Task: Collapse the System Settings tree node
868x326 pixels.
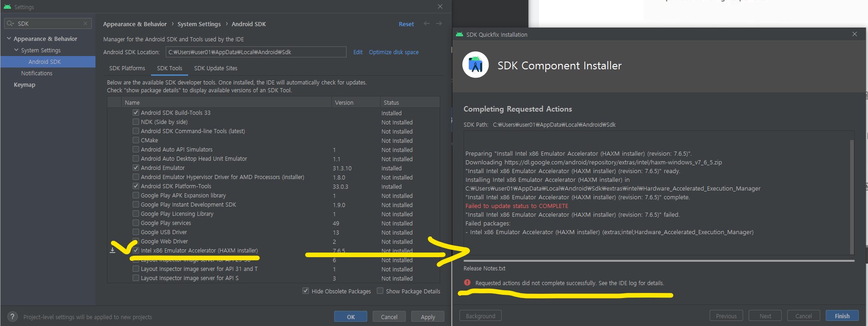Action: 16,50
